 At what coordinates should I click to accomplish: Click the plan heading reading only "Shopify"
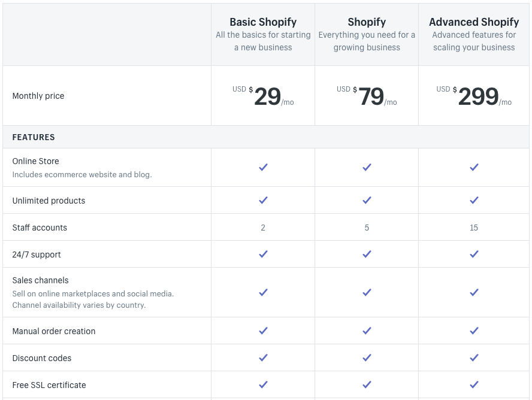click(367, 22)
